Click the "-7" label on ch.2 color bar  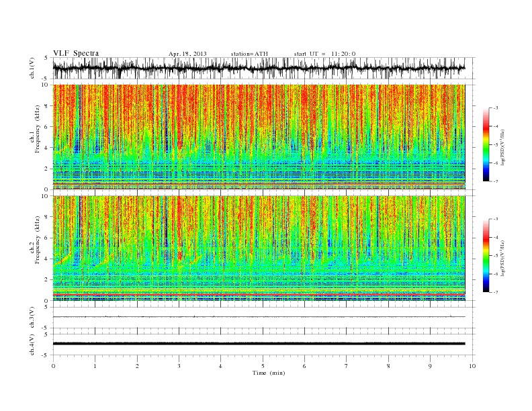495,292
